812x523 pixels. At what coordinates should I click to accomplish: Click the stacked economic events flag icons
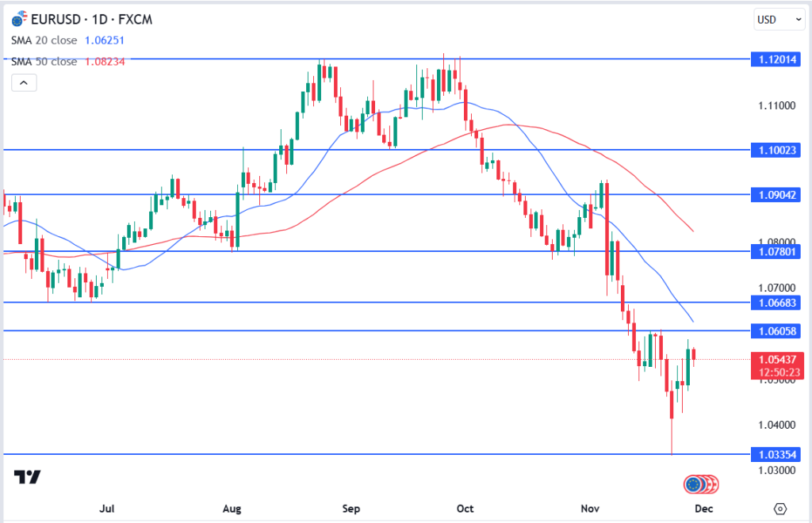(701, 483)
